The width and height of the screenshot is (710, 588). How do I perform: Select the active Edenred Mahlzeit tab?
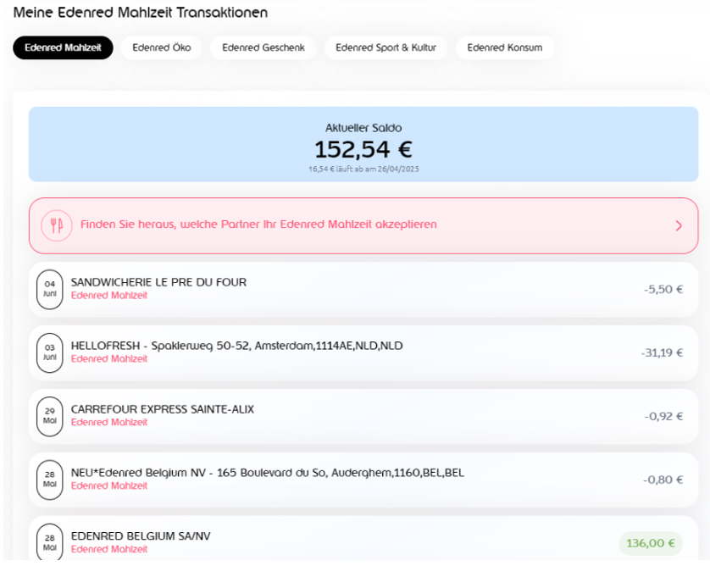[63, 47]
